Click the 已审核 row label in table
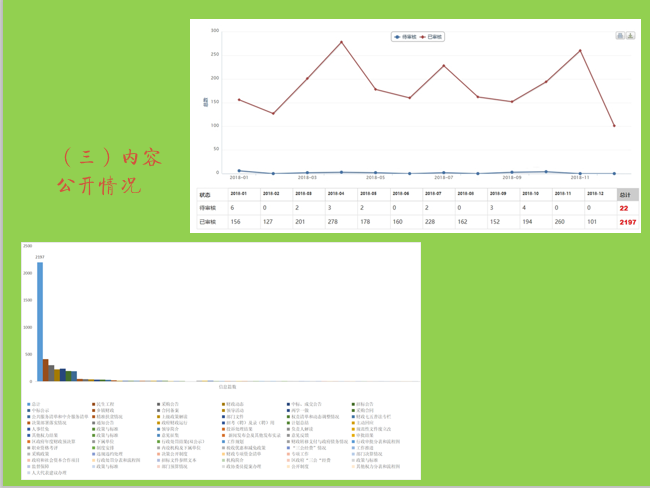The image size is (650, 488). 208,222
